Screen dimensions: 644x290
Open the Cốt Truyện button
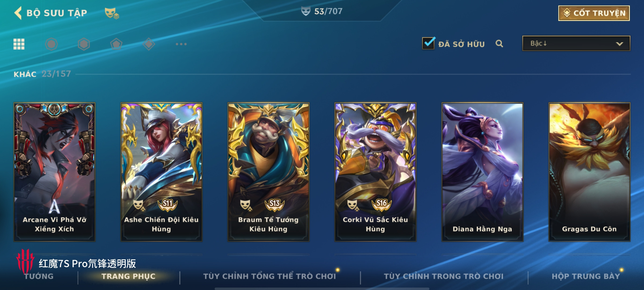tap(594, 13)
